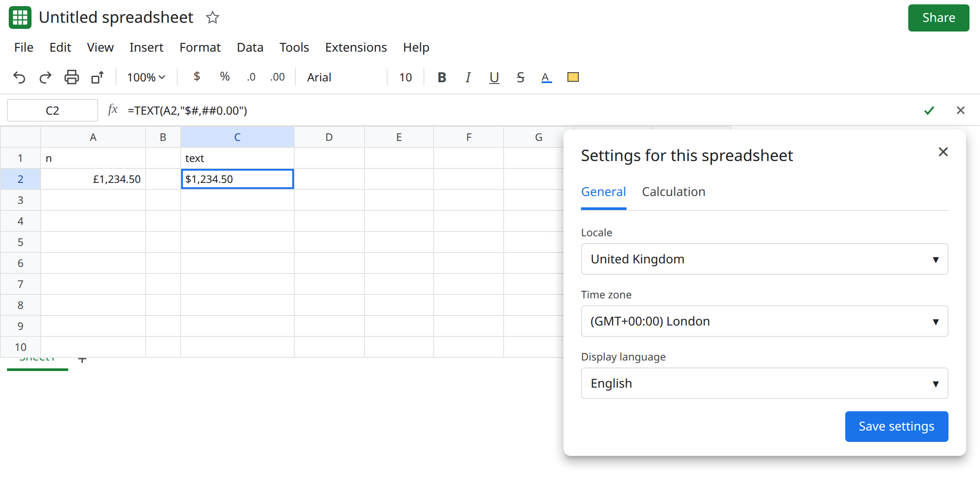
Task: Apply currency format with dollar icon
Action: tap(197, 77)
